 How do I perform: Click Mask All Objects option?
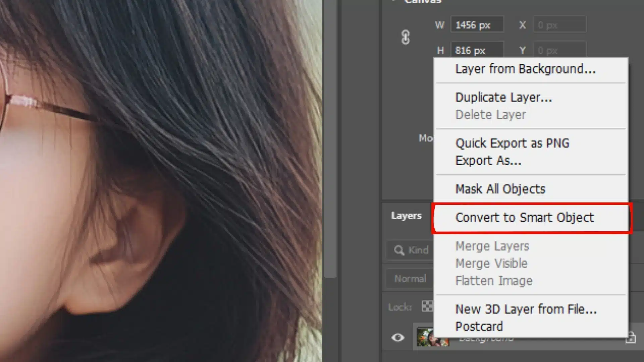[x=500, y=189]
